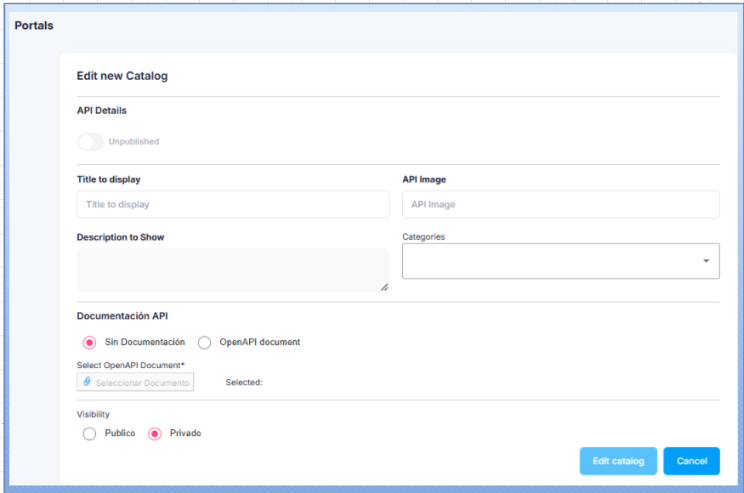Open the Categories combo box
The image size is (744, 493).
pyautogui.click(x=550, y=261)
